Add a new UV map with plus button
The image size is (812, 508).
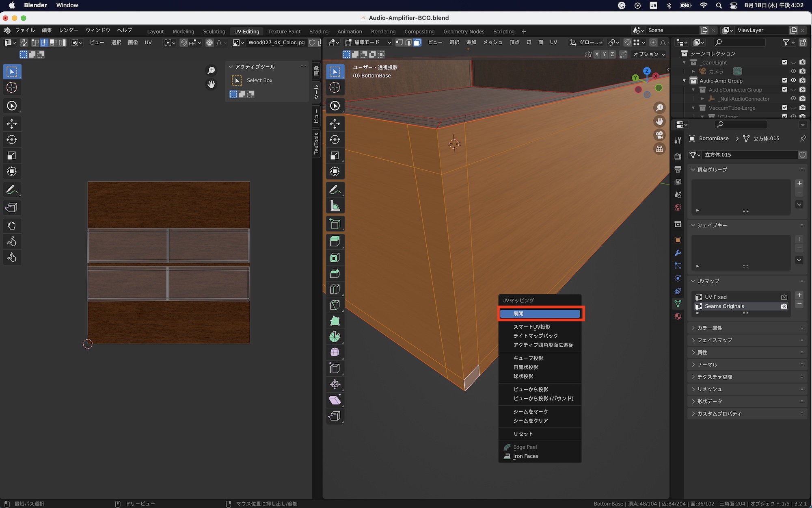pyautogui.click(x=799, y=295)
